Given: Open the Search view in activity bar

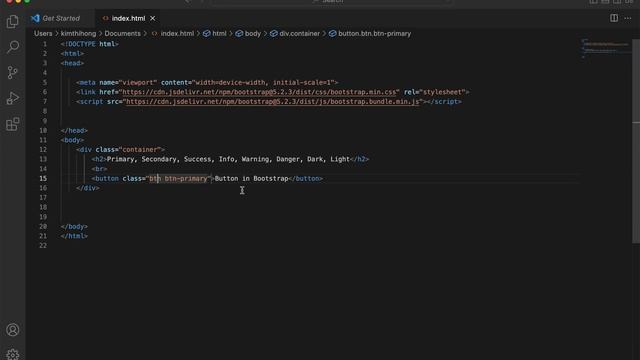Looking at the screenshot, I should click(13, 47).
